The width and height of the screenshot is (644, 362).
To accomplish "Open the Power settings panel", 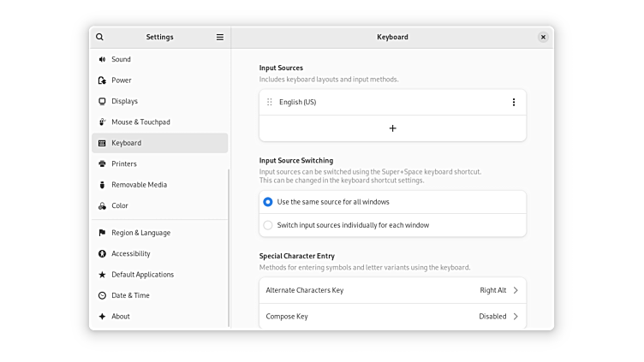I will tap(122, 80).
